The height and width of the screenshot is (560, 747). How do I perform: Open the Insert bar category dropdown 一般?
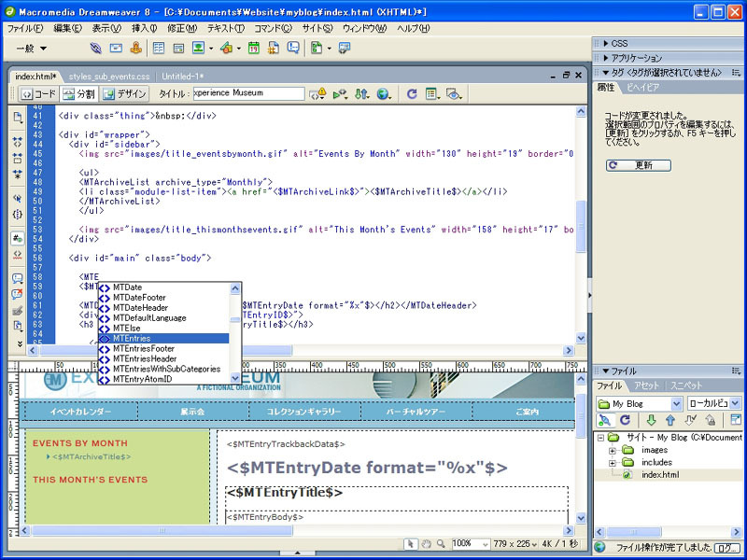(32, 49)
